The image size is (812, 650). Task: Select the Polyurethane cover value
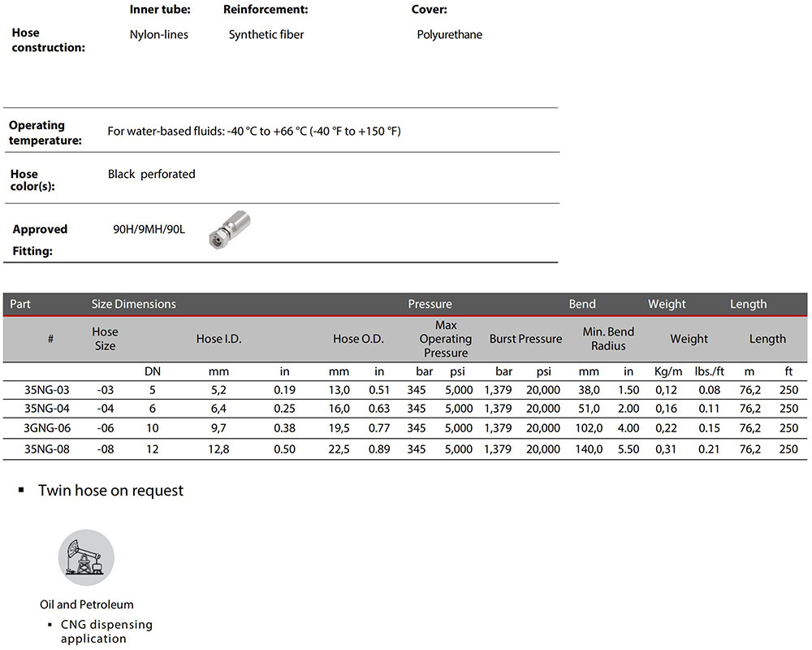[449, 34]
